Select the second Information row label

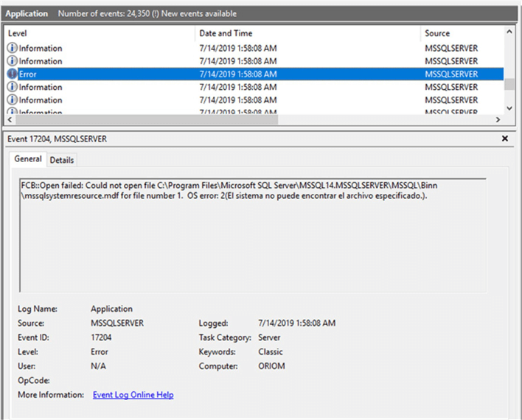[x=41, y=61]
